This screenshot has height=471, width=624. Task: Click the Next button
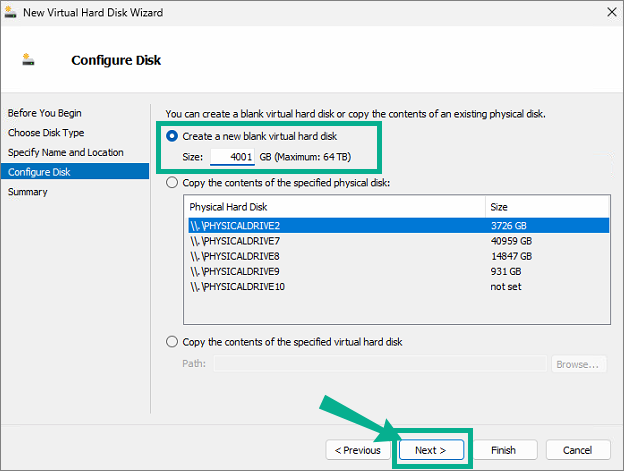tap(431, 450)
